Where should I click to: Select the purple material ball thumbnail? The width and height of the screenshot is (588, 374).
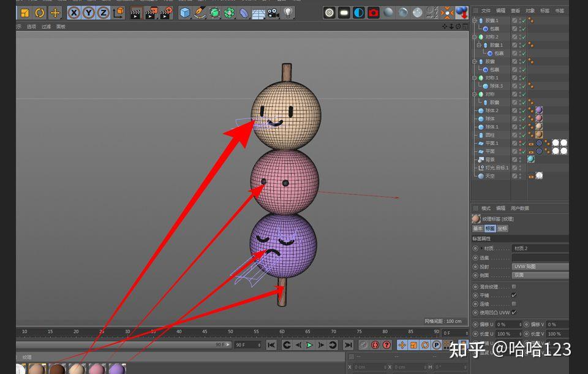(x=117, y=369)
